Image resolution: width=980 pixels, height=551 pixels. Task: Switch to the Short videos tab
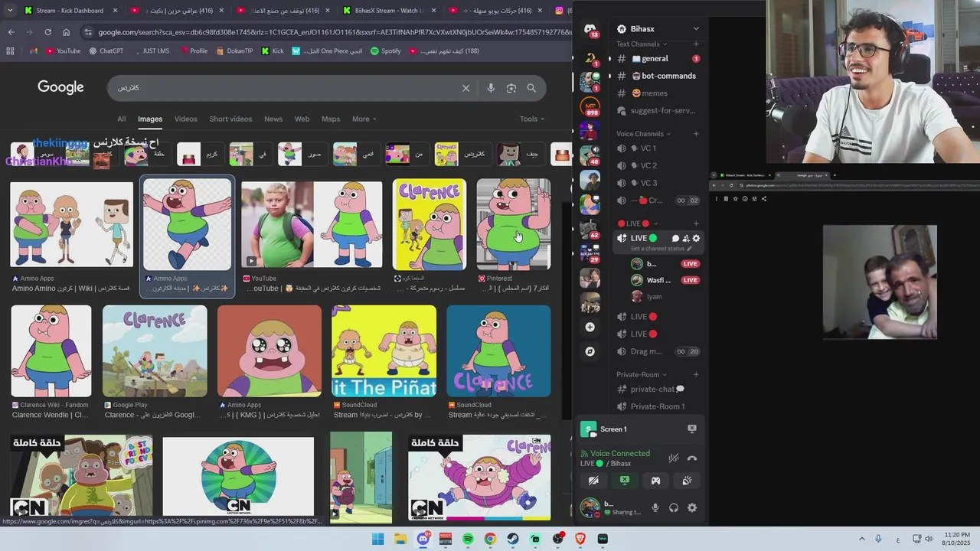point(230,119)
